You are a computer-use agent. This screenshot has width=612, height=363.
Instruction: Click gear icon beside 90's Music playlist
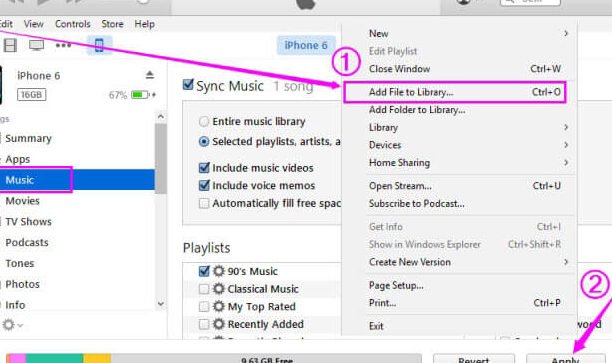point(219,271)
